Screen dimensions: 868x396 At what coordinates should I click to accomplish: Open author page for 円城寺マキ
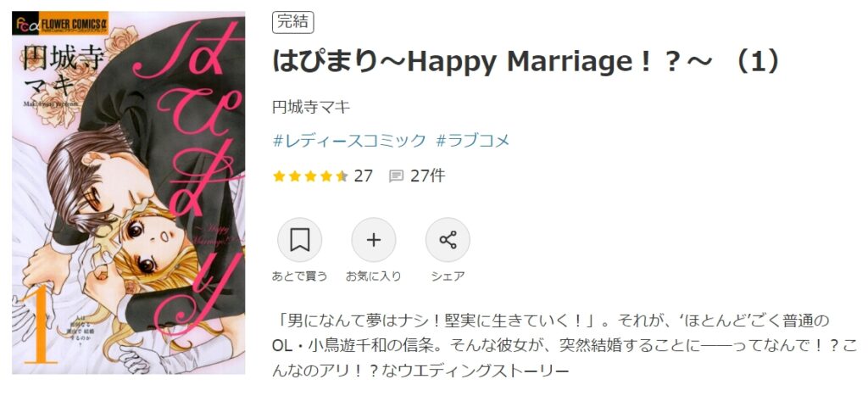point(312,106)
